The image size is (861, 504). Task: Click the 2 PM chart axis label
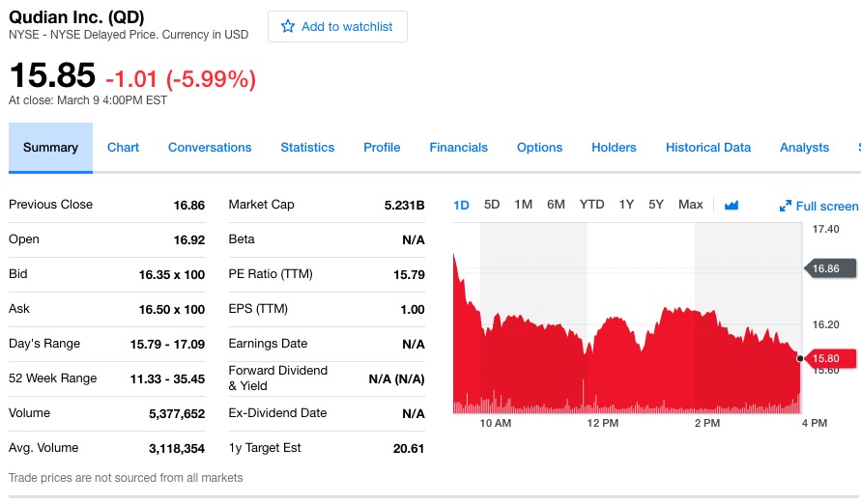tap(707, 423)
